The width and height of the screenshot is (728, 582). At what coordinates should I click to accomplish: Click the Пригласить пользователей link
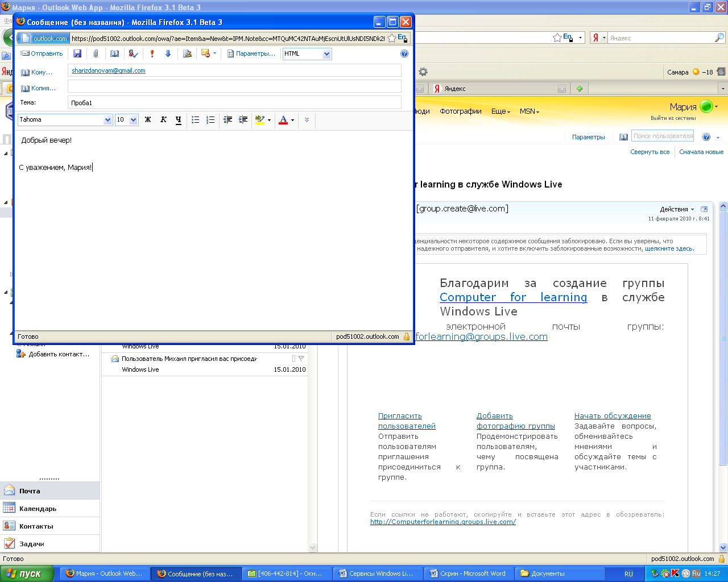coord(407,421)
